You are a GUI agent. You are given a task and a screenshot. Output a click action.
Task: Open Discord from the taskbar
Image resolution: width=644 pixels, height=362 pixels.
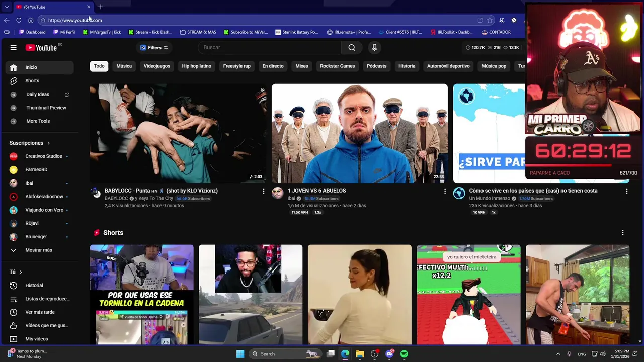[389, 354]
